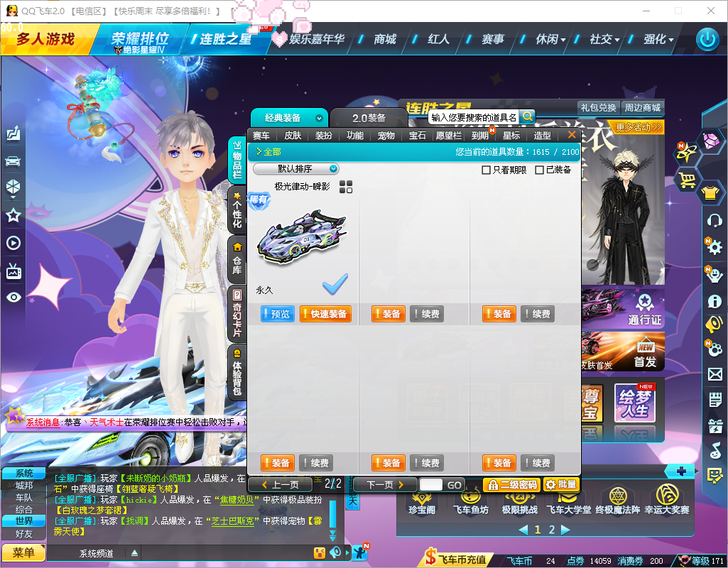Click the magnifier search icon

528,116
